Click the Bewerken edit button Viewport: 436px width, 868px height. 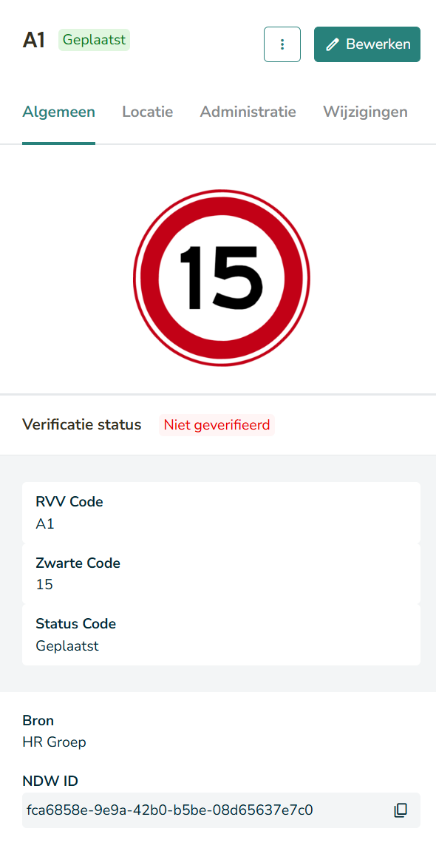pyautogui.click(x=367, y=44)
